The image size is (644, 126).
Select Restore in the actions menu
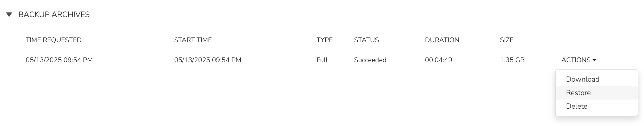(x=578, y=93)
